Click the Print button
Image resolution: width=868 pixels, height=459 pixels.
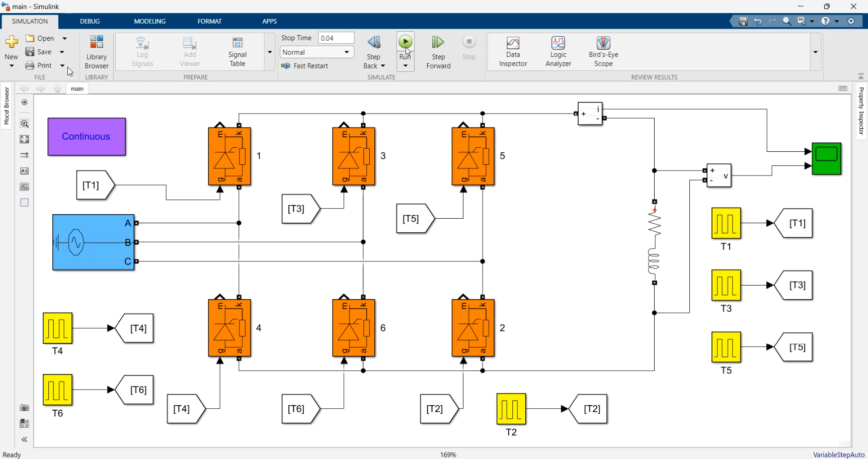pyautogui.click(x=39, y=65)
